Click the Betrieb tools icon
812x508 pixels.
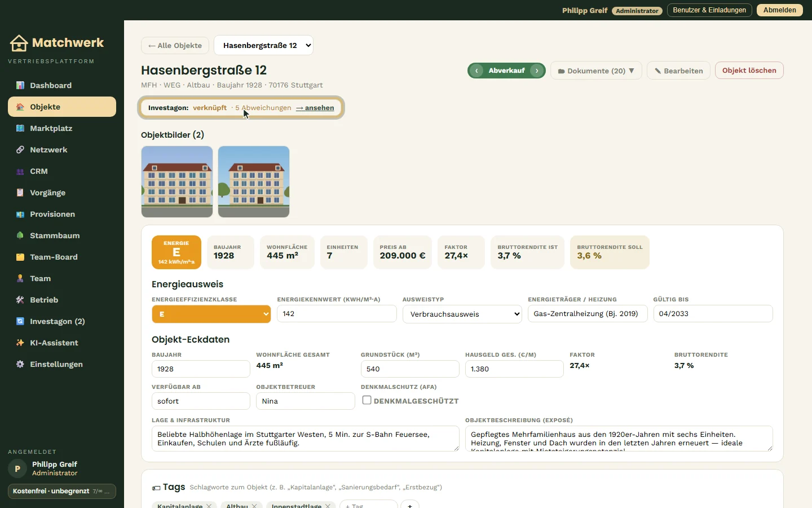pyautogui.click(x=20, y=300)
